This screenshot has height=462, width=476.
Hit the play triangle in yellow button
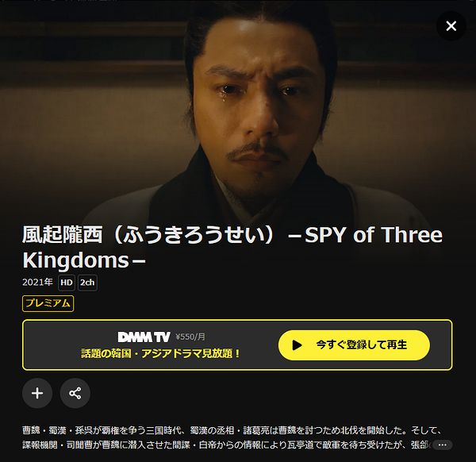pyautogui.click(x=297, y=345)
